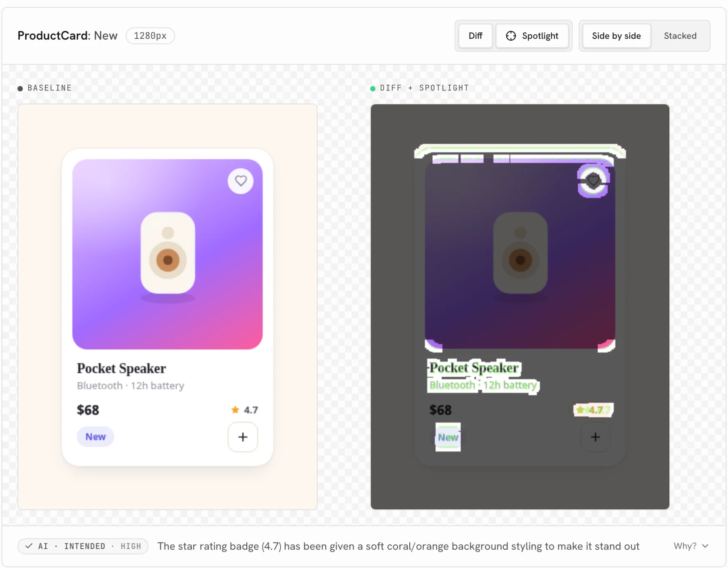The height and width of the screenshot is (568, 728).
Task: Click 'Bluetooth · 12h battery' text in baseline
Action: [x=131, y=386]
